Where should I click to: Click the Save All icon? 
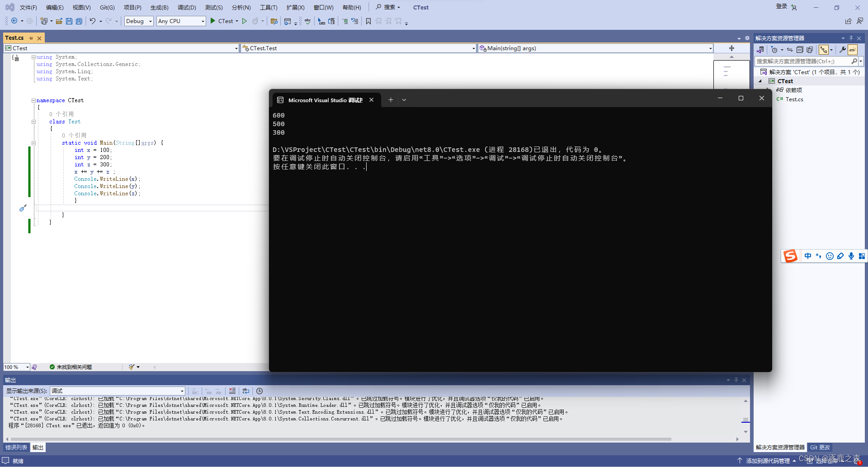click(79, 21)
